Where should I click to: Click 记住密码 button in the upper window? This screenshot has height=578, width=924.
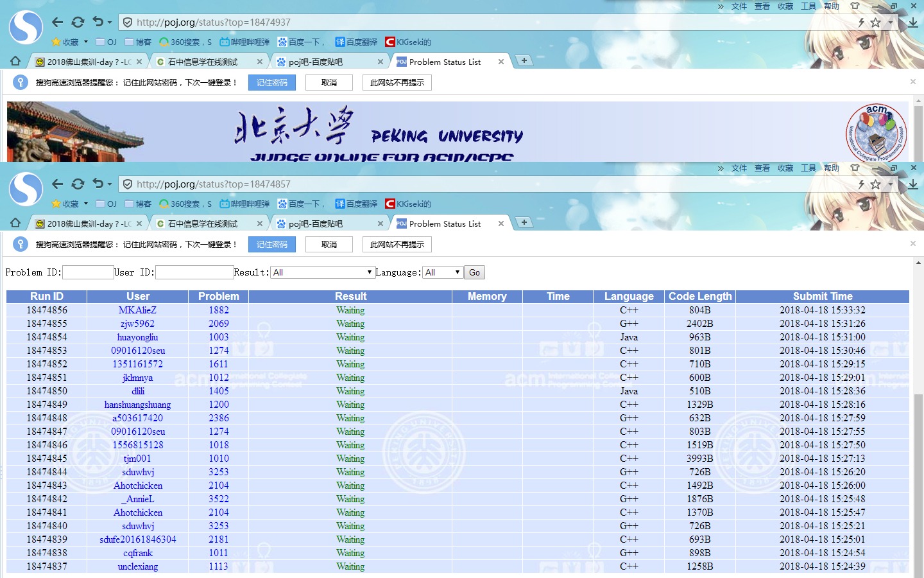click(x=272, y=83)
